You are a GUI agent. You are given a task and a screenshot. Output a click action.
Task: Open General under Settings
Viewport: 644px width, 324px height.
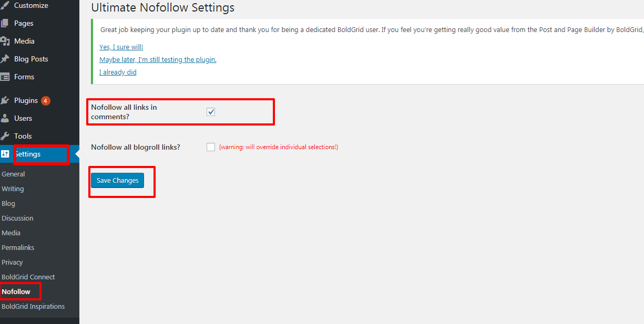tap(13, 174)
